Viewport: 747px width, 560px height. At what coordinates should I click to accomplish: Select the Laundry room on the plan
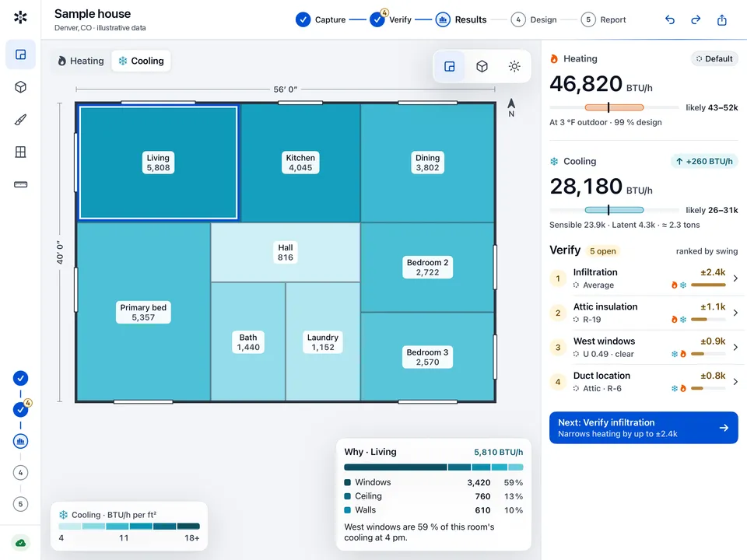323,342
